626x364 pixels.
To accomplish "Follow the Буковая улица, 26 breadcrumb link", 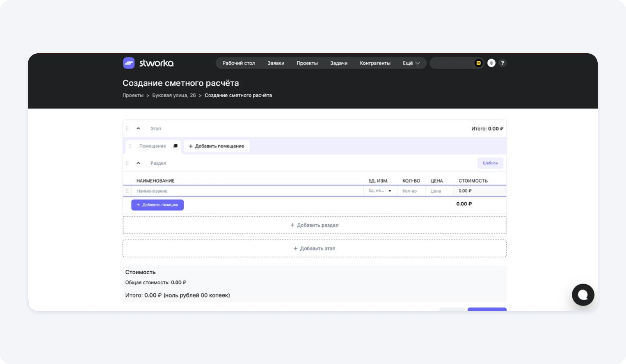I will tap(174, 95).
